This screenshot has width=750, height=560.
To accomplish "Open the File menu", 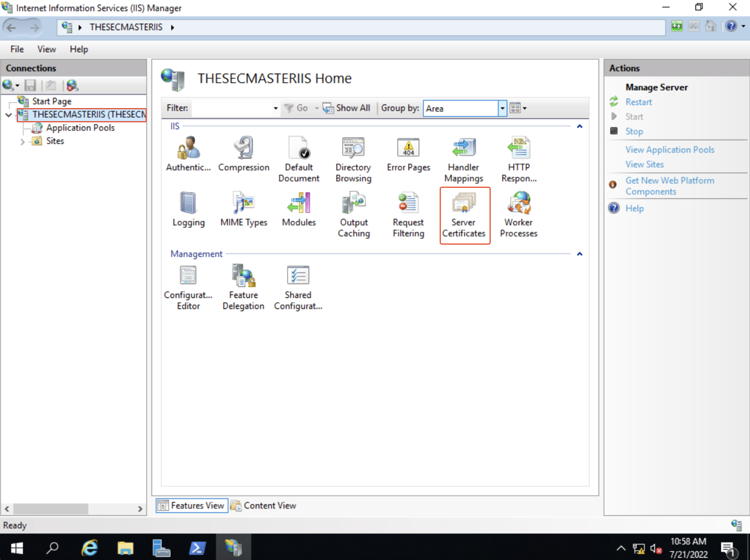I will pyautogui.click(x=17, y=50).
